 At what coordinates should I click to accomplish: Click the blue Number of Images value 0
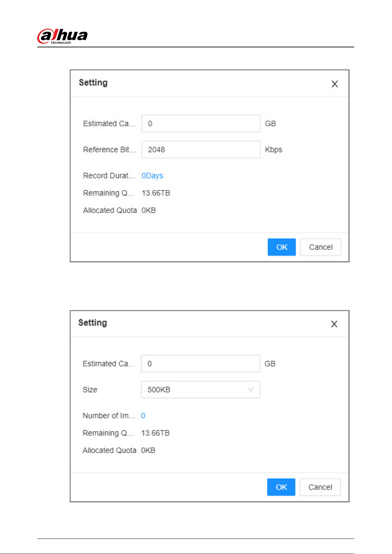click(143, 416)
